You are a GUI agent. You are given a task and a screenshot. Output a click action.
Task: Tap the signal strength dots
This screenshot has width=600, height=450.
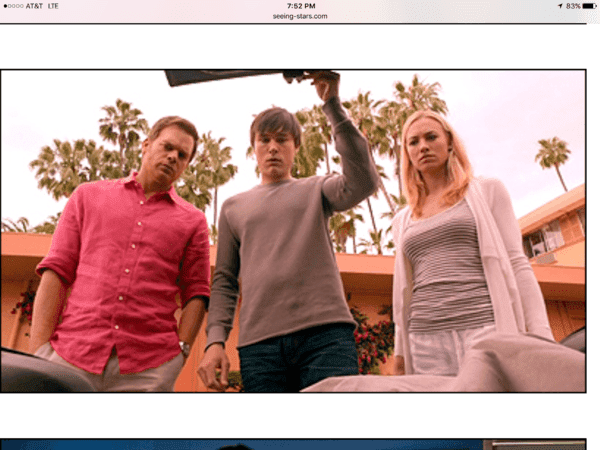tap(13, 6)
